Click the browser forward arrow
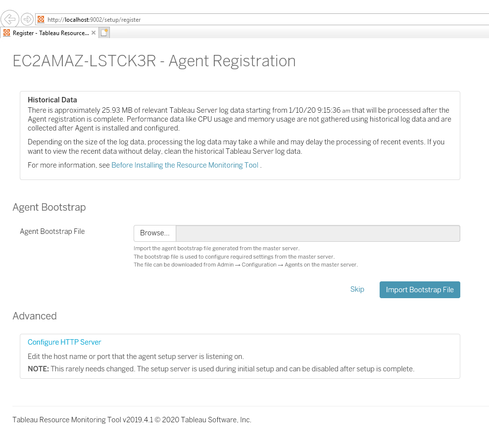 coord(27,19)
